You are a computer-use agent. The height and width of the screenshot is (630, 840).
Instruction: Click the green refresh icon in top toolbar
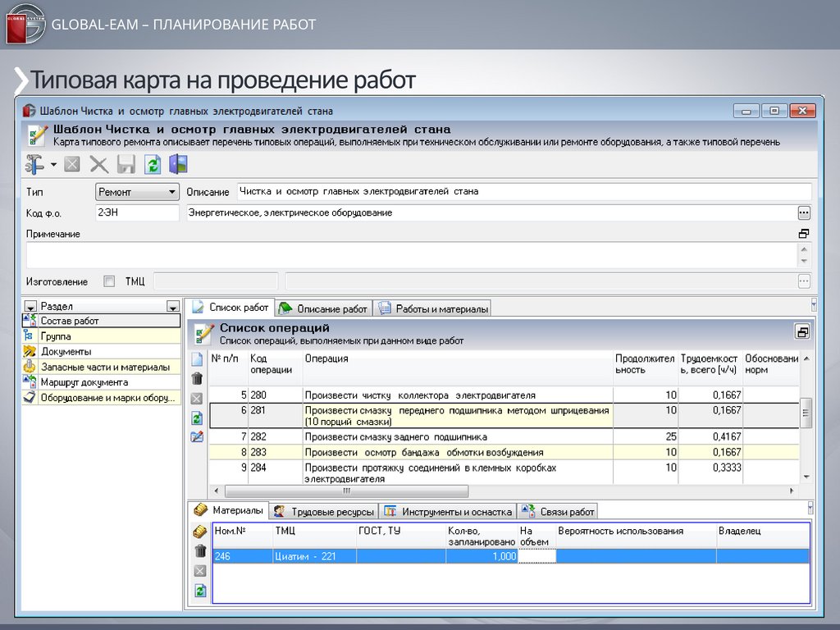pyautogui.click(x=152, y=164)
